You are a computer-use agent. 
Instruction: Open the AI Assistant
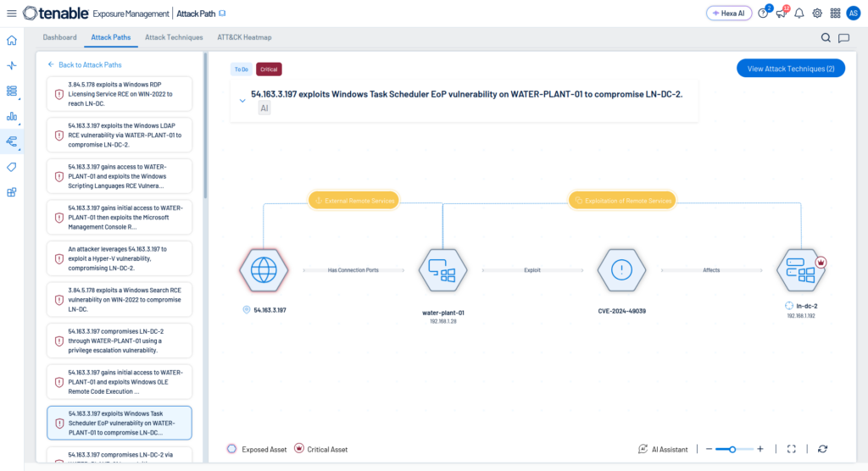click(663, 449)
